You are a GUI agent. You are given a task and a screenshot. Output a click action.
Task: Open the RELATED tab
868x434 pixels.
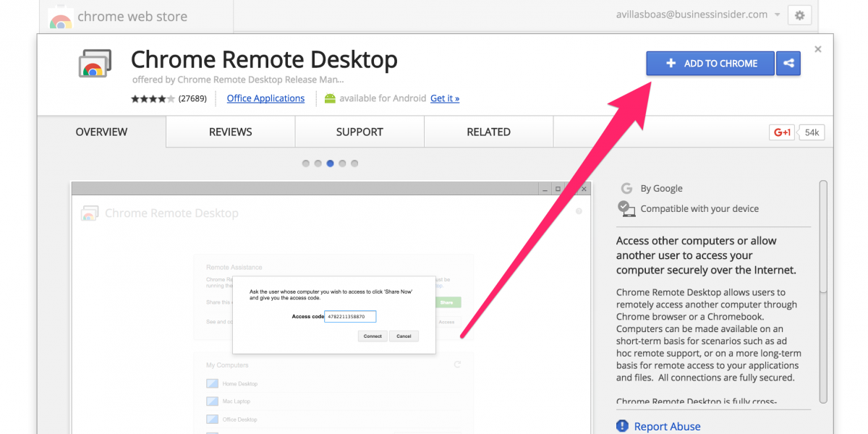point(488,132)
